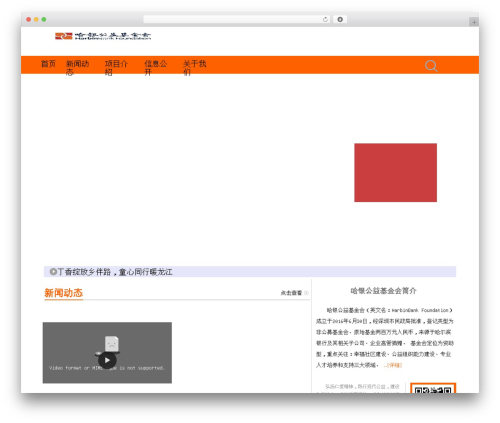
Task: Open the 首页 navigation menu item
Action: click(x=48, y=64)
